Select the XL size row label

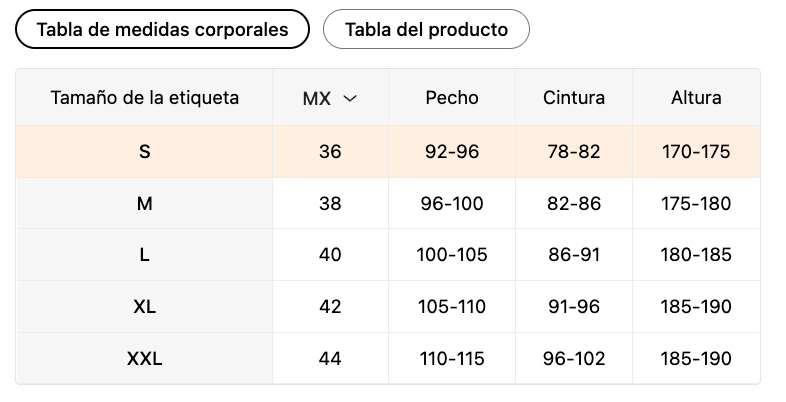click(145, 307)
